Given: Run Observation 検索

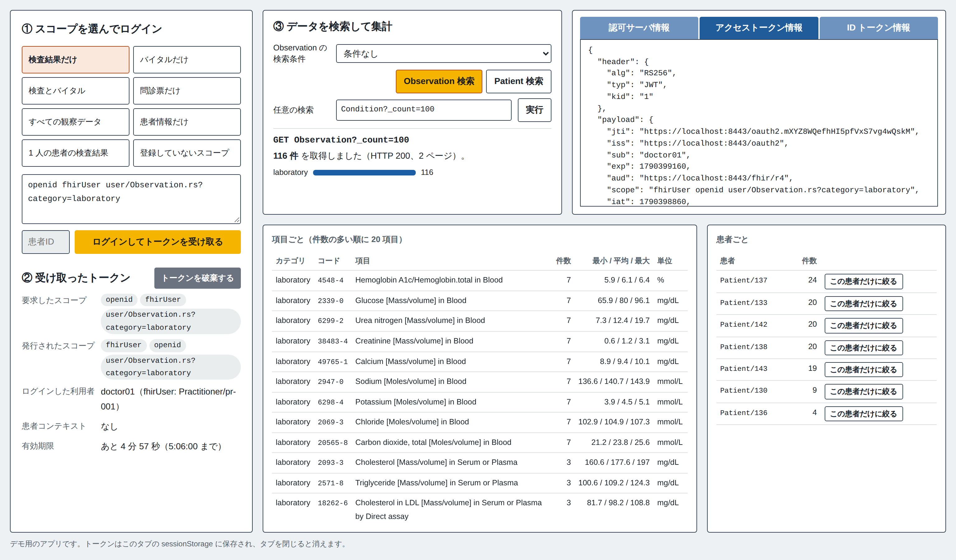Looking at the screenshot, I should 439,81.
